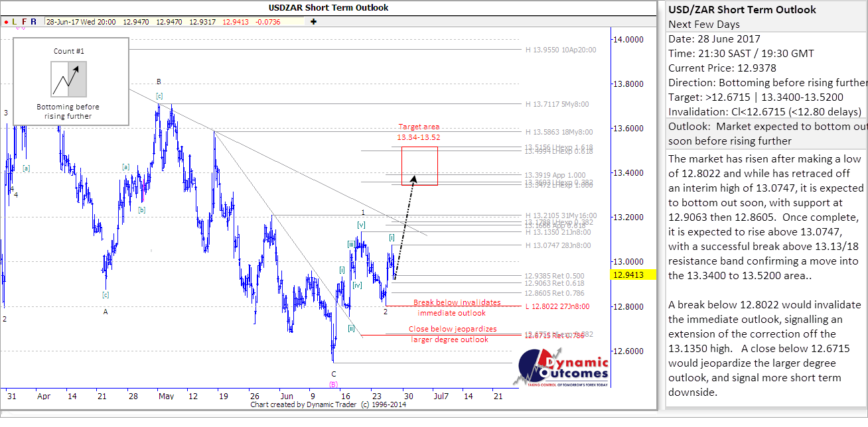Viewport: 868px width, 427px height.
Task: Click the Current Price: 12.9378 line
Action: pyautogui.click(x=722, y=68)
